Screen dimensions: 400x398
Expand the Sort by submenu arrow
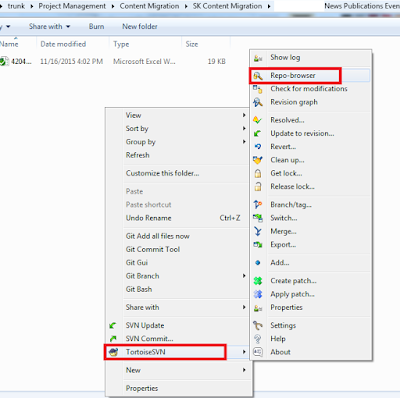point(244,129)
